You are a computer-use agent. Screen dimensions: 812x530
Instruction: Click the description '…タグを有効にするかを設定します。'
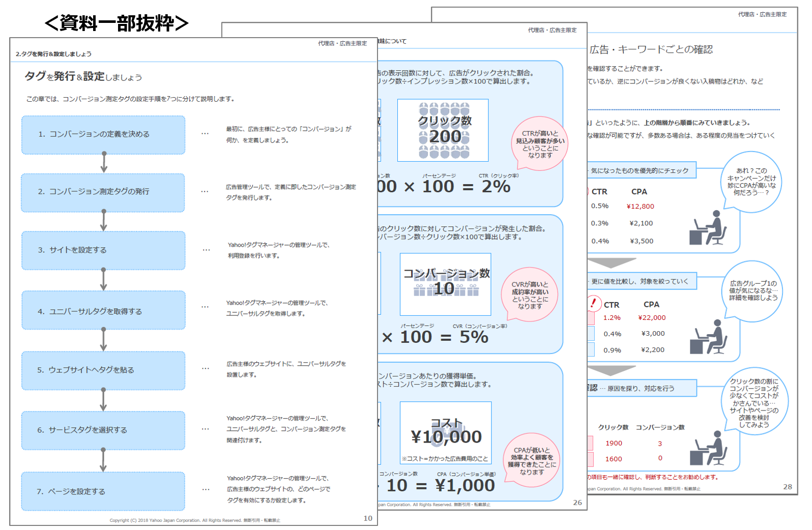tap(279, 489)
